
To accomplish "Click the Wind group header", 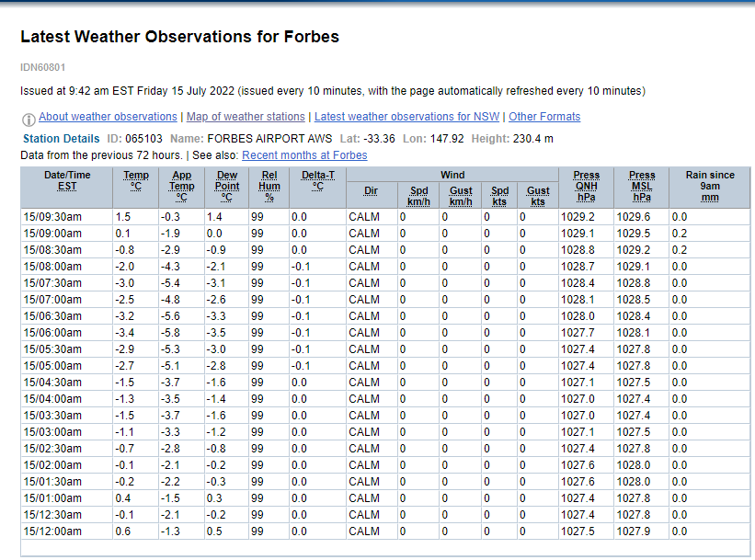I will pos(452,175).
